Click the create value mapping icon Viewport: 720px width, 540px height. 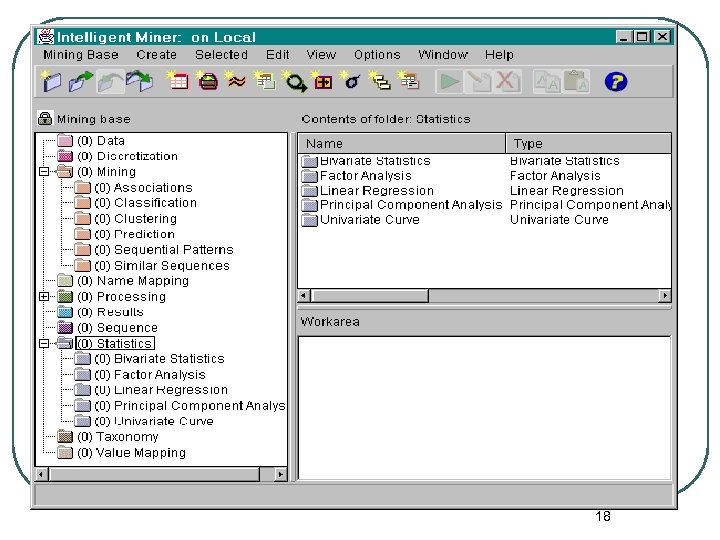coord(409,82)
